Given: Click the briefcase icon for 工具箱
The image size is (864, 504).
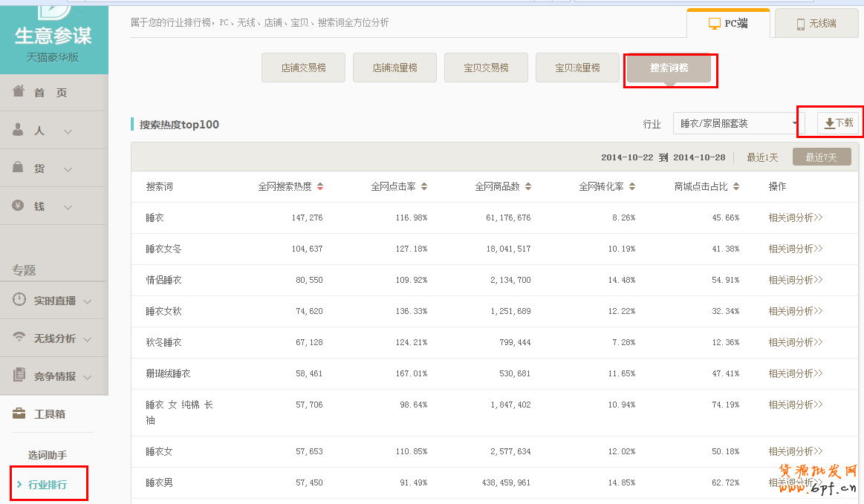Looking at the screenshot, I should 20,413.
